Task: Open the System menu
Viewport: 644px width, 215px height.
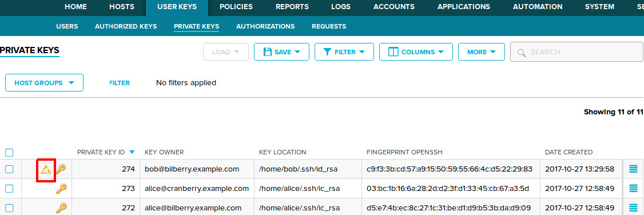Action: point(599,6)
